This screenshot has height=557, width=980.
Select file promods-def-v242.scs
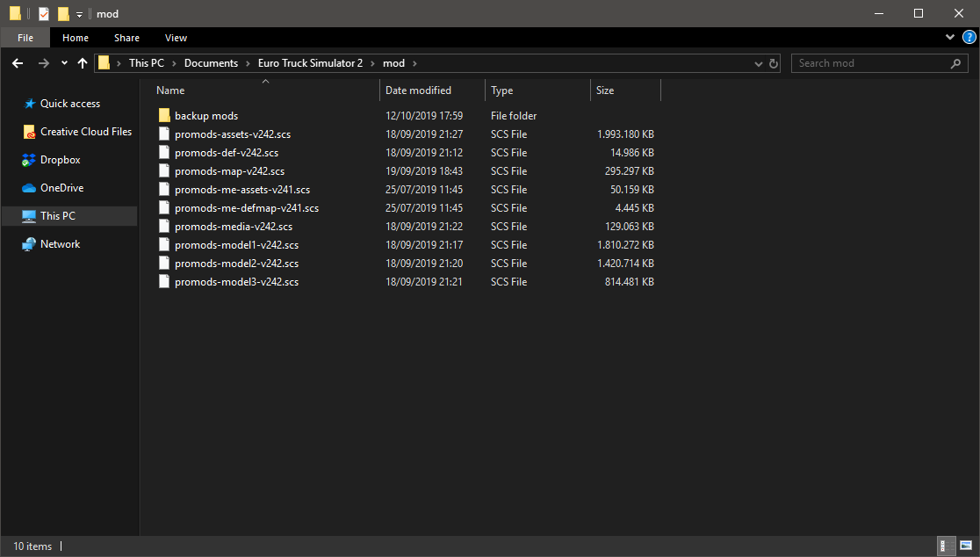coord(227,153)
